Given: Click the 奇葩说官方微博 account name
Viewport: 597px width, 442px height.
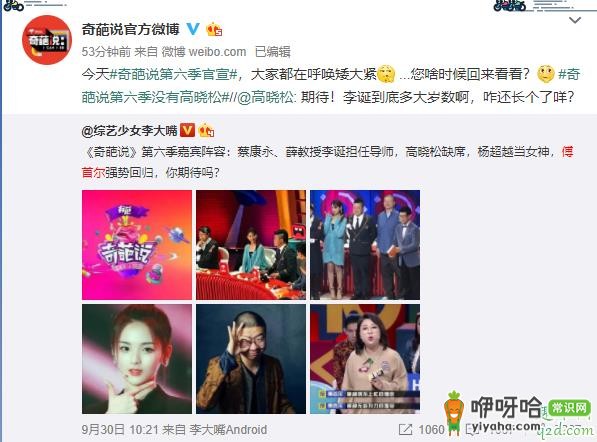Looking at the screenshot, I should pos(130,29).
